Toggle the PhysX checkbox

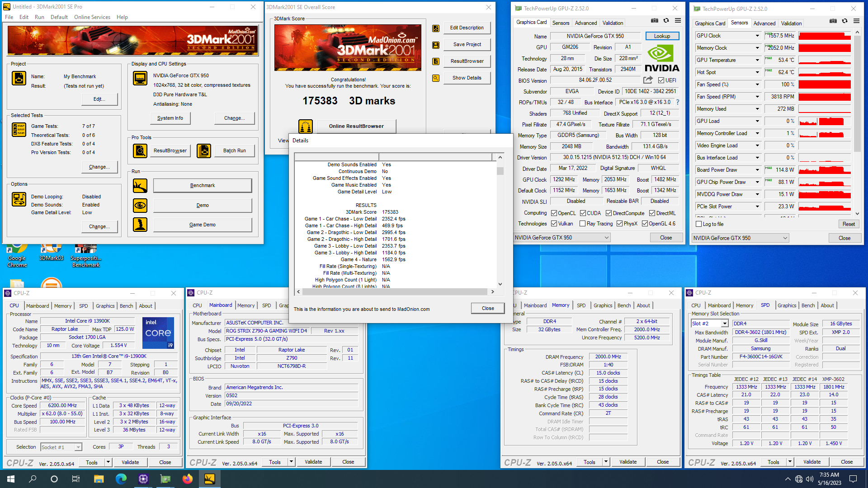(619, 224)
